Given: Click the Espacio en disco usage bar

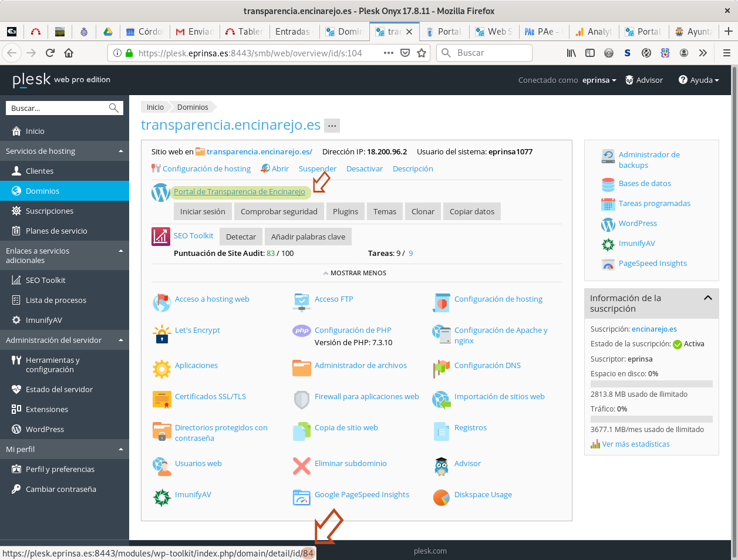Looking at the screenshot, I should pos(651,384).
